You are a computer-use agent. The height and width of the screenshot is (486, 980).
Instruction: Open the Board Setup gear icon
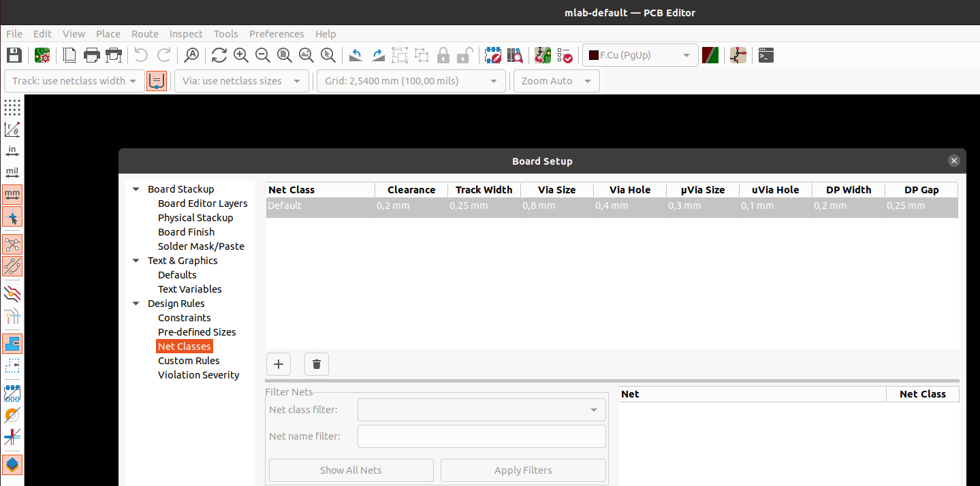(x=42, y=55)
